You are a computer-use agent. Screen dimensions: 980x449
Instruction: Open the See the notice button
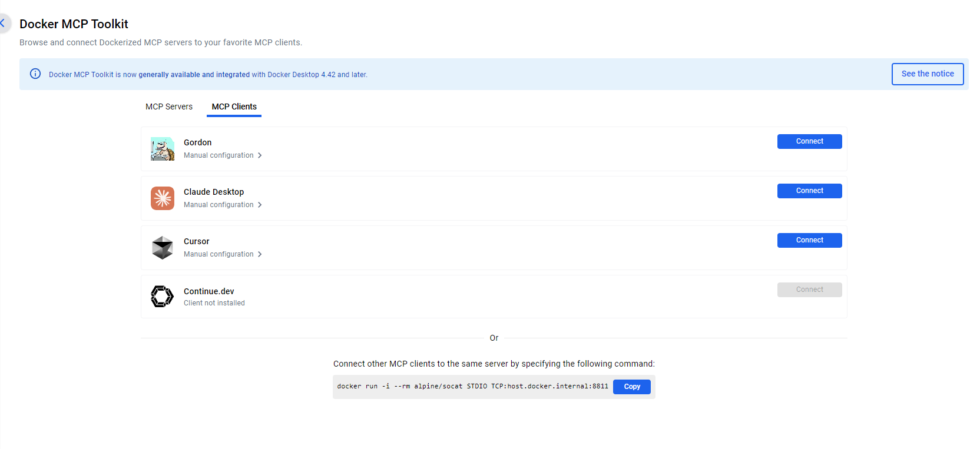point(927,74)
